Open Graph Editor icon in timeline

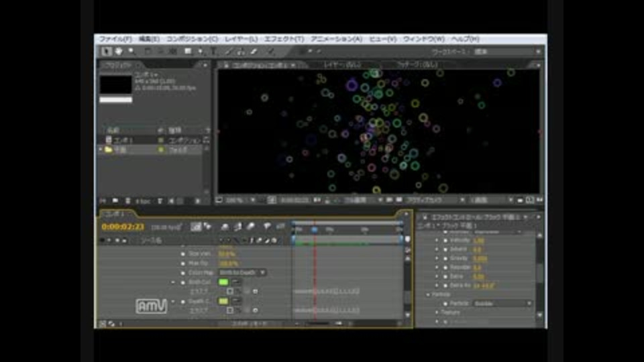(x=280, y=227)
